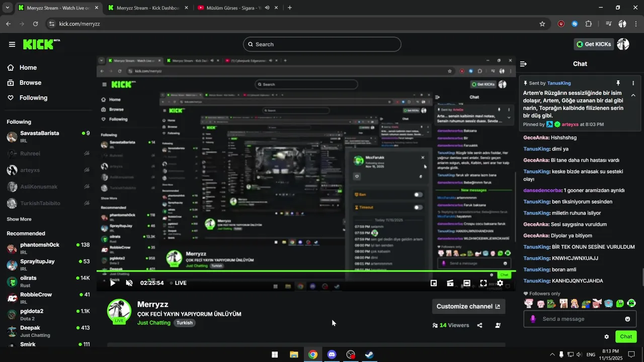Screen dimensions: 644x362
Task: Click the Customize channel button
Action: click(x=468, y=306)
